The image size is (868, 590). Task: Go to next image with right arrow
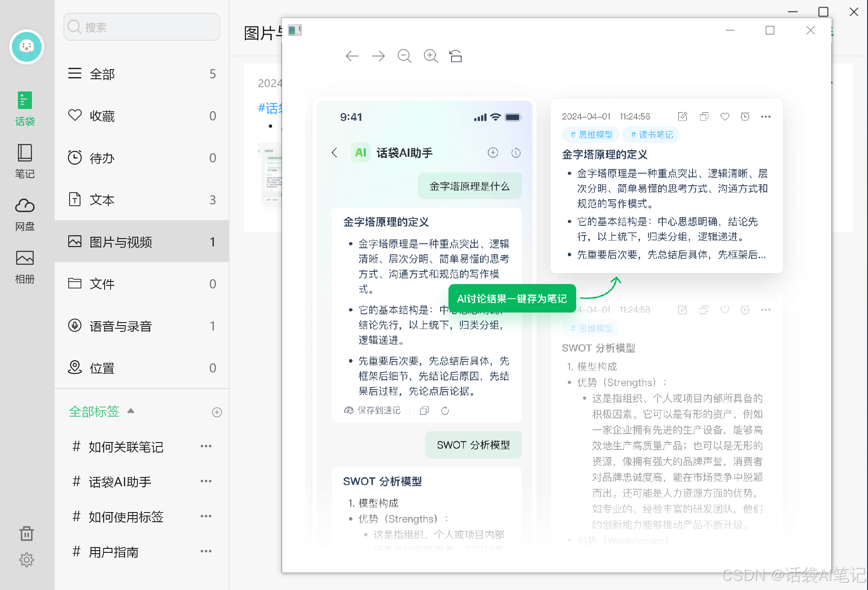coord(378,56)
